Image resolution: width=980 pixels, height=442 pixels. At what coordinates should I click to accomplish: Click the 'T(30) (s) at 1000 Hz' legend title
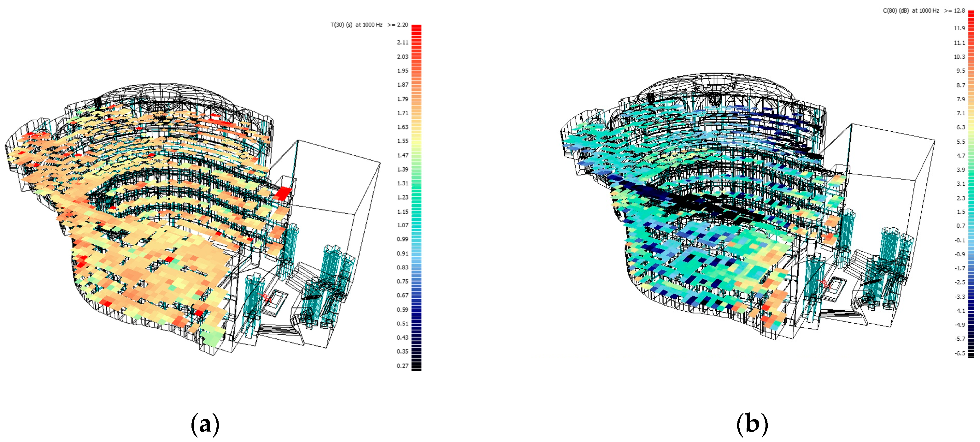pyautogui.click(x=356, y=25)
